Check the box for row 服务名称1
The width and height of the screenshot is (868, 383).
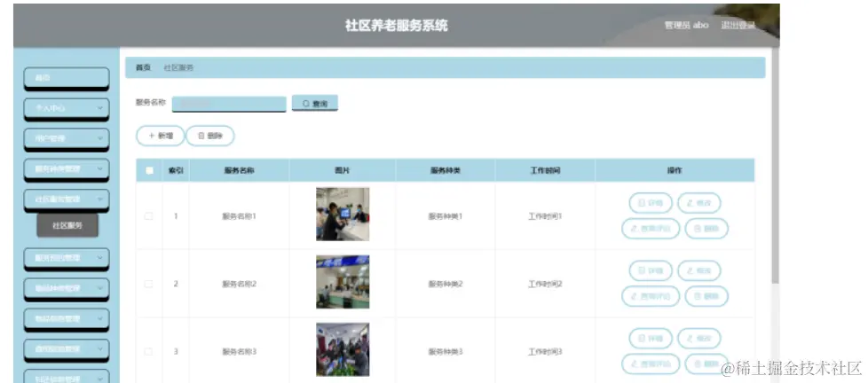(148, 216)
